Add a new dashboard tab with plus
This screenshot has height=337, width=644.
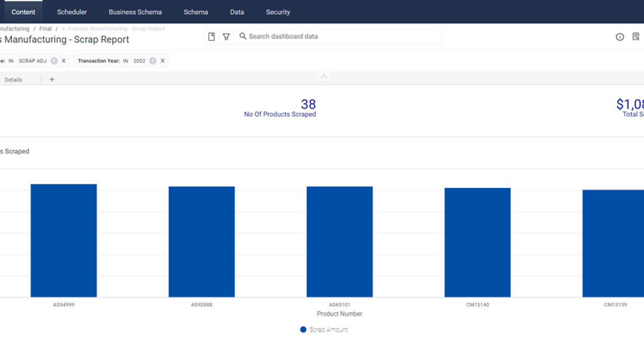[52, 79]
